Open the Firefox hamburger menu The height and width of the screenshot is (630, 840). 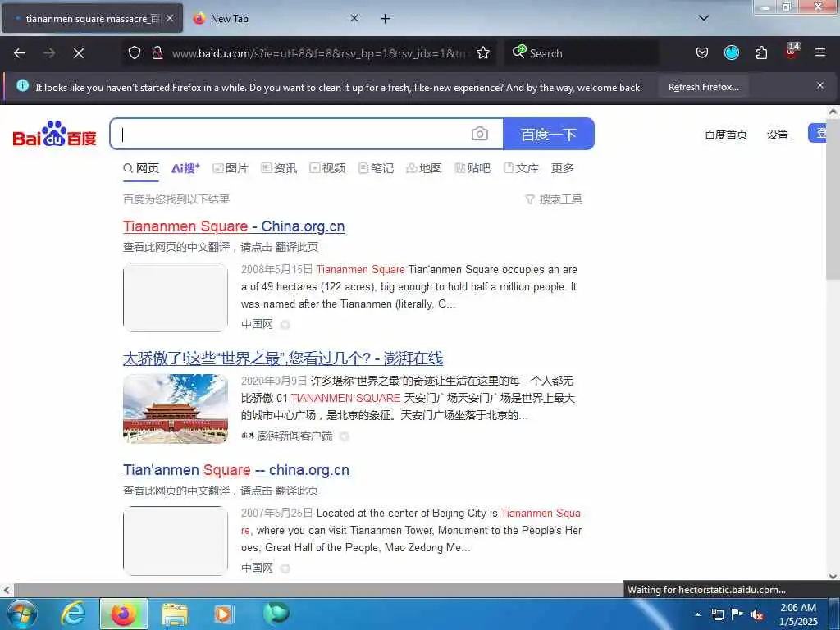pyautogui.click(x=820, y=53)
